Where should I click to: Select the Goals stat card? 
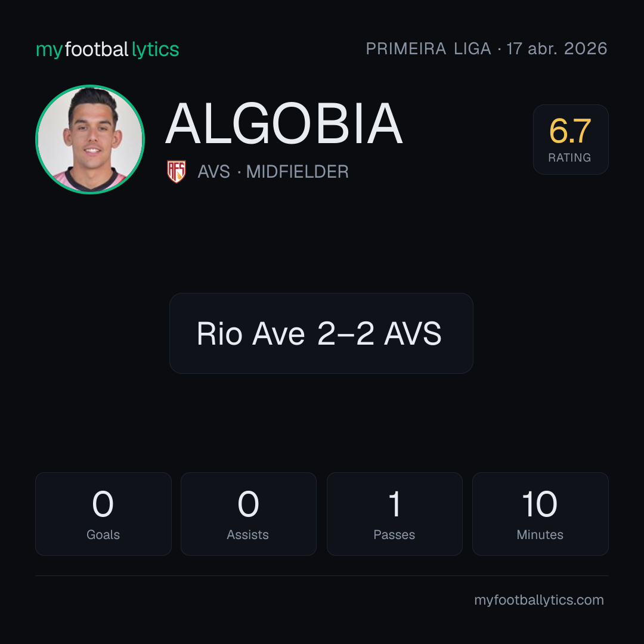(x=103, y=514)
